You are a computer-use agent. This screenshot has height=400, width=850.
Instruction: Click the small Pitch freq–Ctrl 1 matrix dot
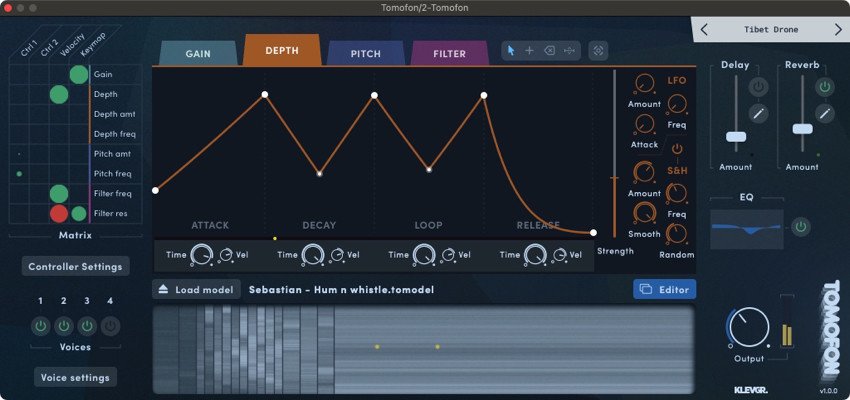tap(20, 174)
